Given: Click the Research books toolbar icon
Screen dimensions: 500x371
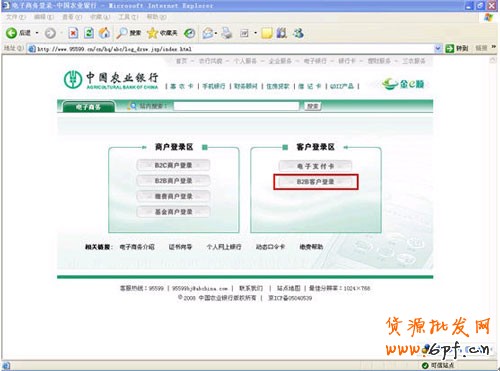Looking at the screenshot, I should (282, 33).
